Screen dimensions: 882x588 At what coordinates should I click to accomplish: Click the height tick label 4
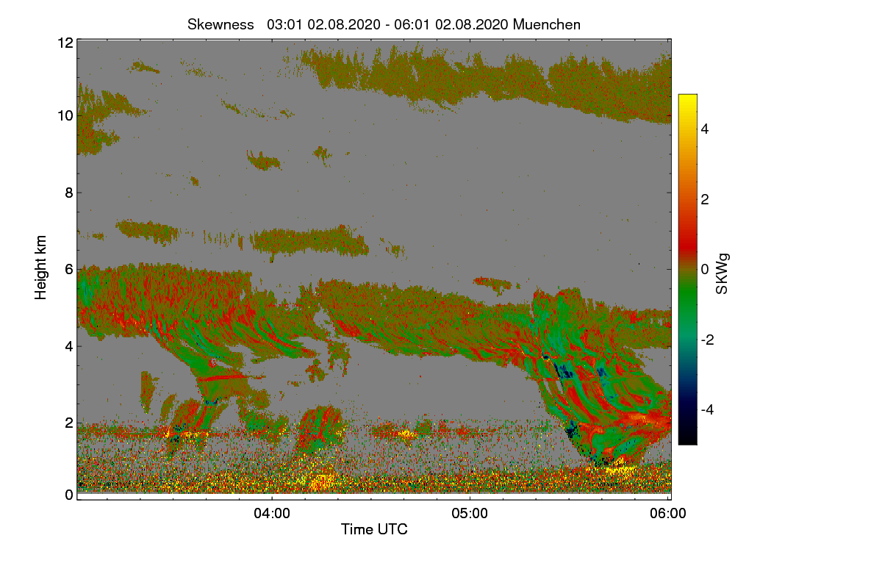69,345
